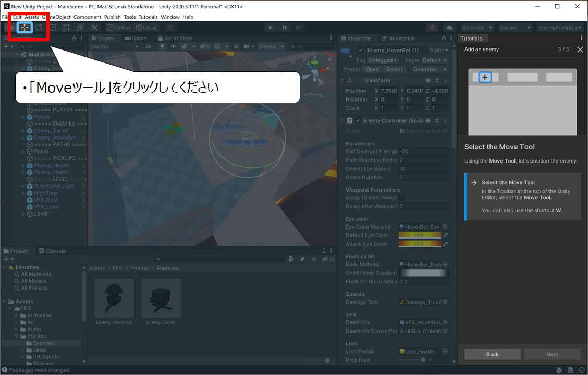The image size is (588, 375).
Task: Toggle scene audio
Action: pyautogui.click(x=173, y=46)
